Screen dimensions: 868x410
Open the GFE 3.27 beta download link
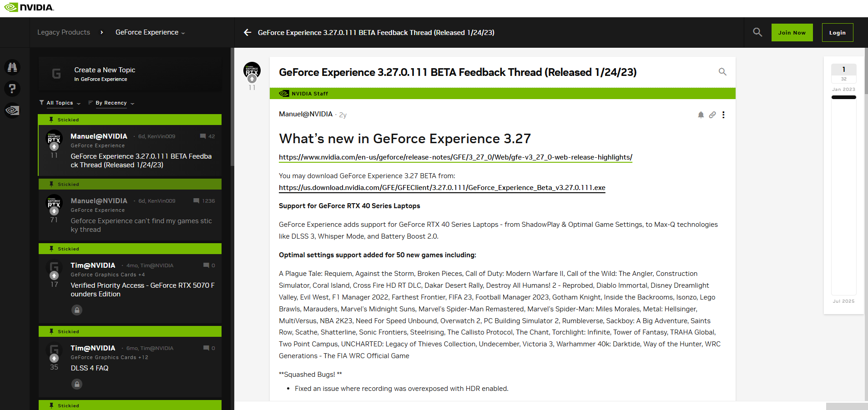coord(442,188)
